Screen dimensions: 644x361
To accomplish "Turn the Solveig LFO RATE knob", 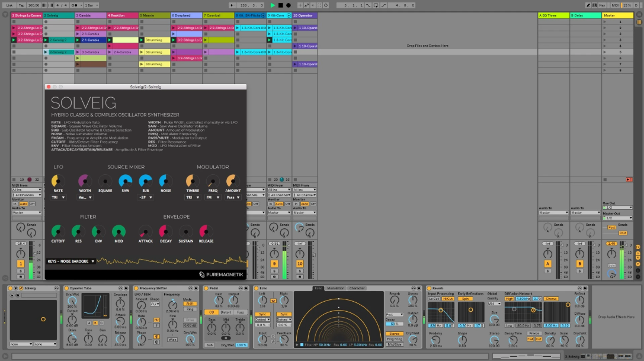I will pos(57,181).
